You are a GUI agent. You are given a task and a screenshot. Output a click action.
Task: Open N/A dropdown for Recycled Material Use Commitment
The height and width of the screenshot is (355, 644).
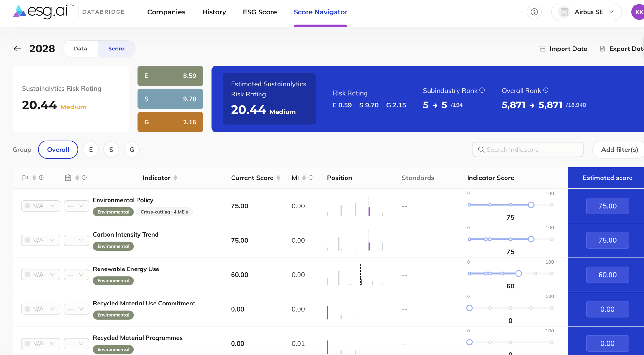tap(41, 309)
